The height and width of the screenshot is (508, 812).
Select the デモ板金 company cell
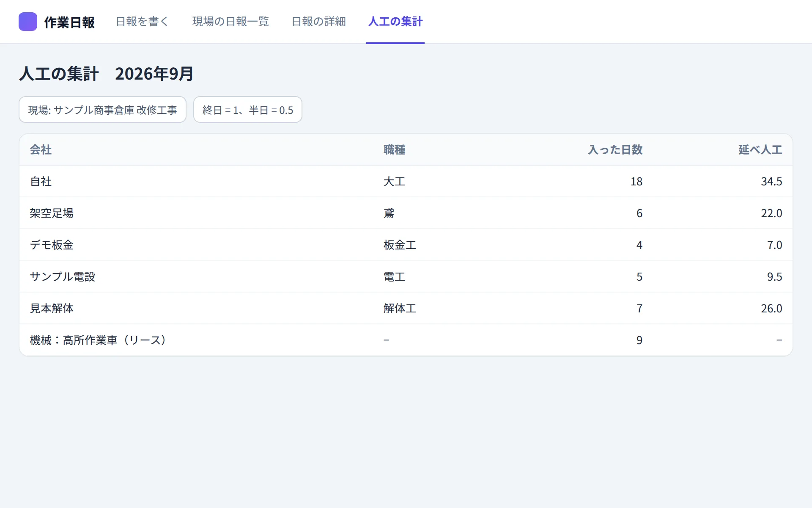[52, 245]
